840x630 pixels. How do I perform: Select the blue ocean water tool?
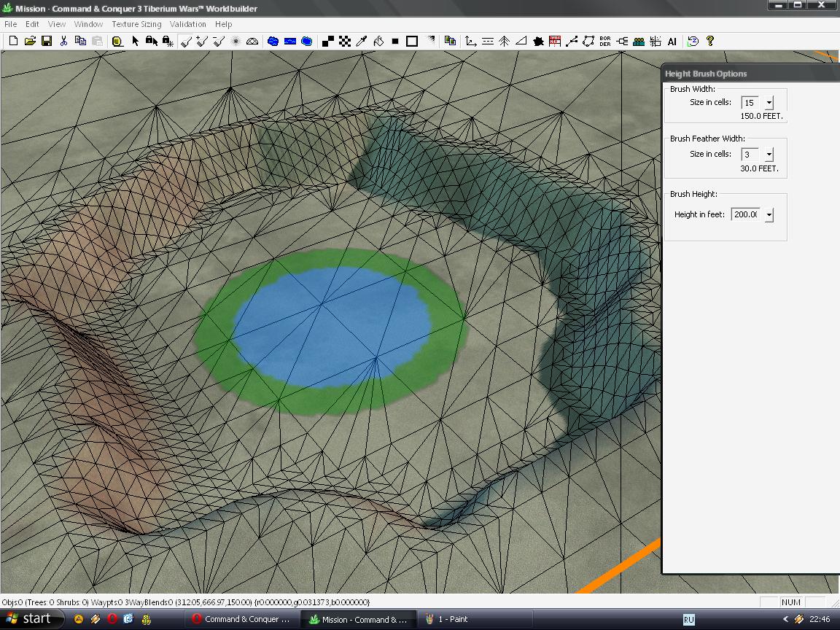coord(306,42)
